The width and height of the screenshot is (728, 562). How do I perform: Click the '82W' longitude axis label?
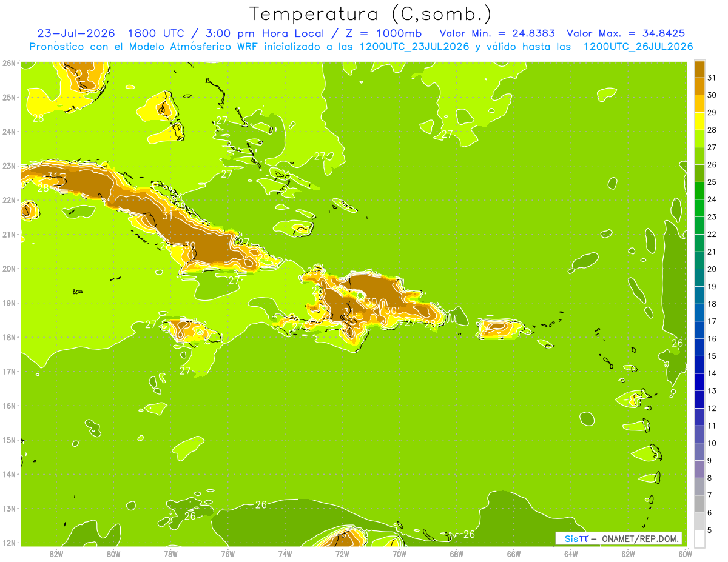[56, 553]
